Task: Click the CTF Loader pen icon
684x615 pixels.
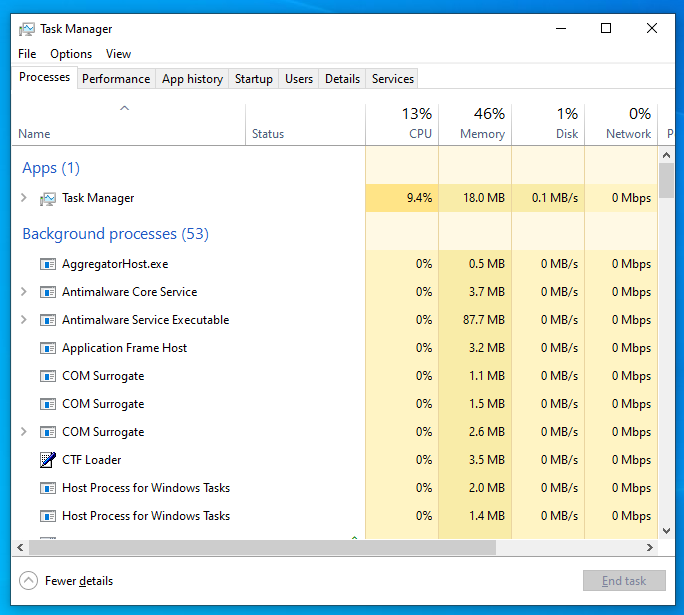Action: 48,460
